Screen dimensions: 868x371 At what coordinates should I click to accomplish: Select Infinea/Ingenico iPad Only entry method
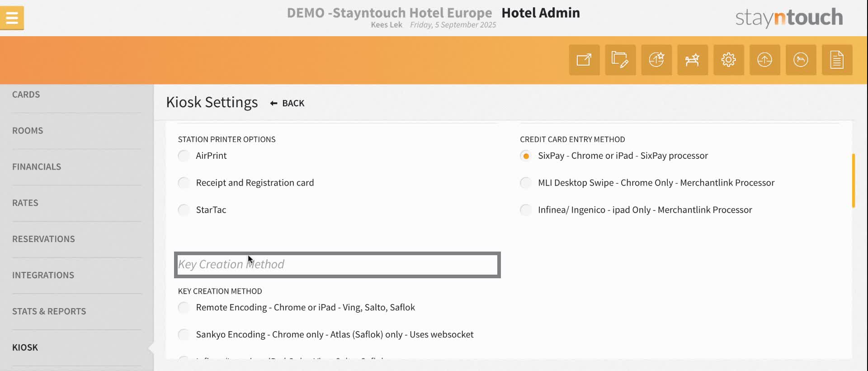pyautogui.click(x=526, y=210)
